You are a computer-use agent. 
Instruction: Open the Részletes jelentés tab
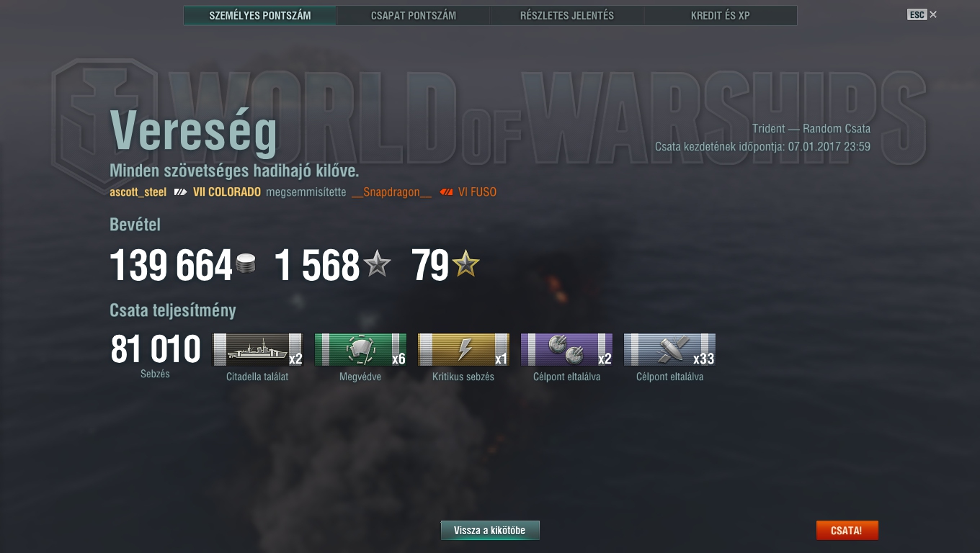point(567,15)
